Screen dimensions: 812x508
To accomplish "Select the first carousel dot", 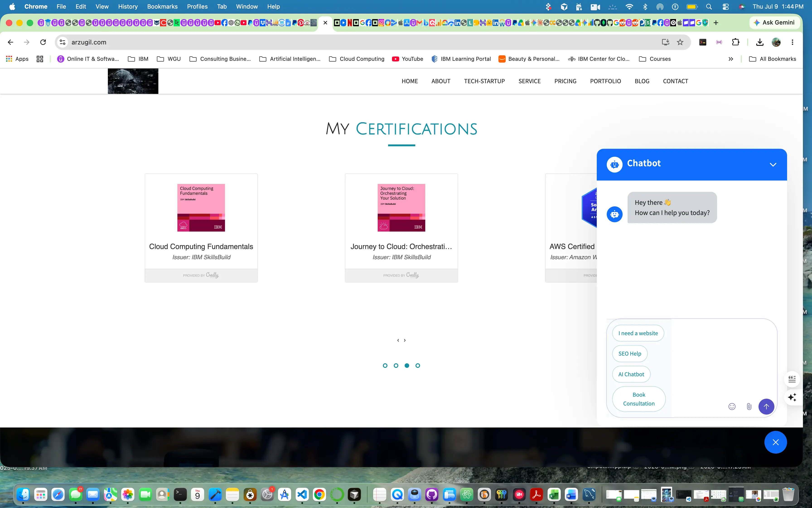I will point(385,366).
